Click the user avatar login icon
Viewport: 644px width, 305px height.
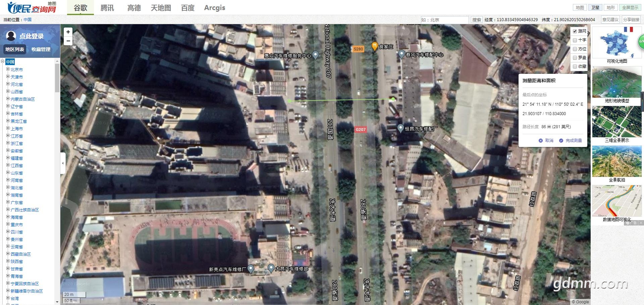pyautogui.click(x=11, y=36)
